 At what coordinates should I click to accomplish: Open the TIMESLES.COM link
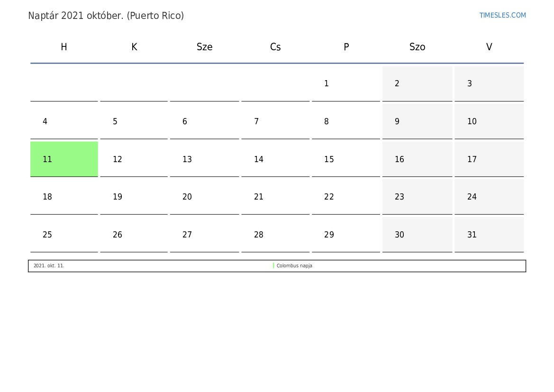pyautogui.click(x=502, y=15)
